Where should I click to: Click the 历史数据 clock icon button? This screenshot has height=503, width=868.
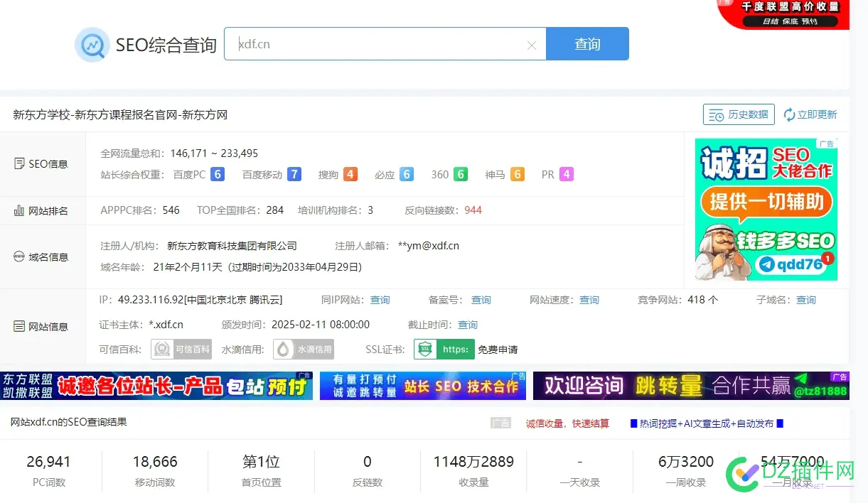(718, 114)
